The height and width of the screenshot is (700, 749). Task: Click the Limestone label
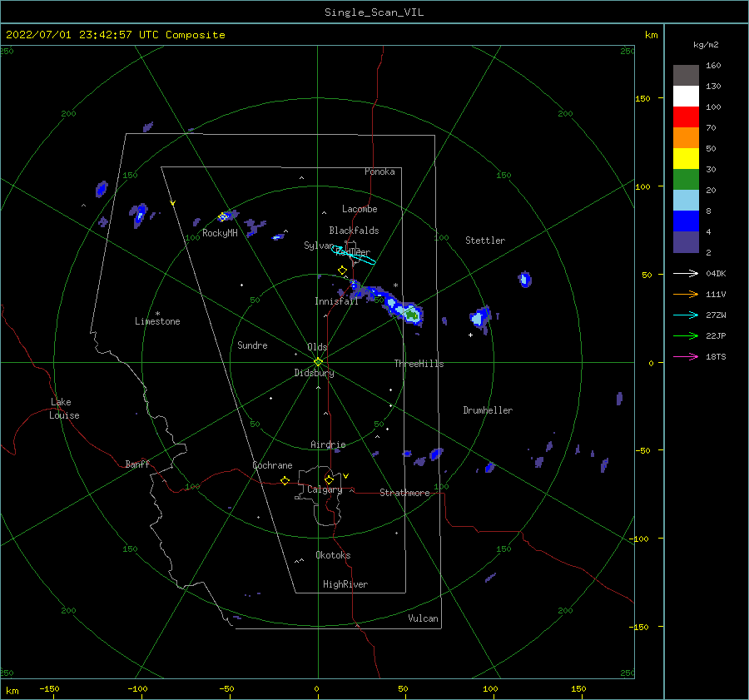157,321
